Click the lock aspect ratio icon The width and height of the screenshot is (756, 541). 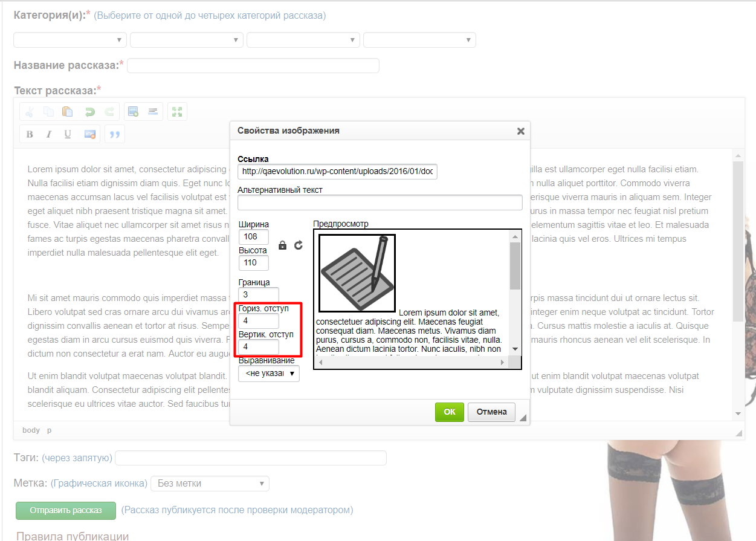[x=282, y=245]
